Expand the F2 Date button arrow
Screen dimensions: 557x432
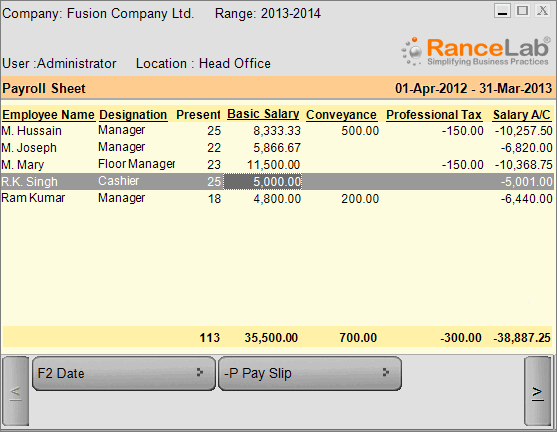(200, 373)
